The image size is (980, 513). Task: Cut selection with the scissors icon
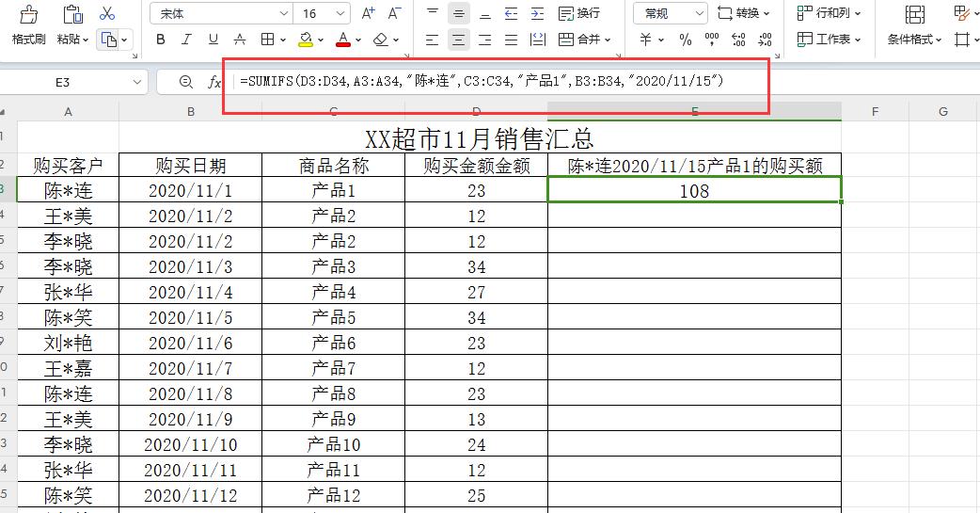click(x=107, y=13)
